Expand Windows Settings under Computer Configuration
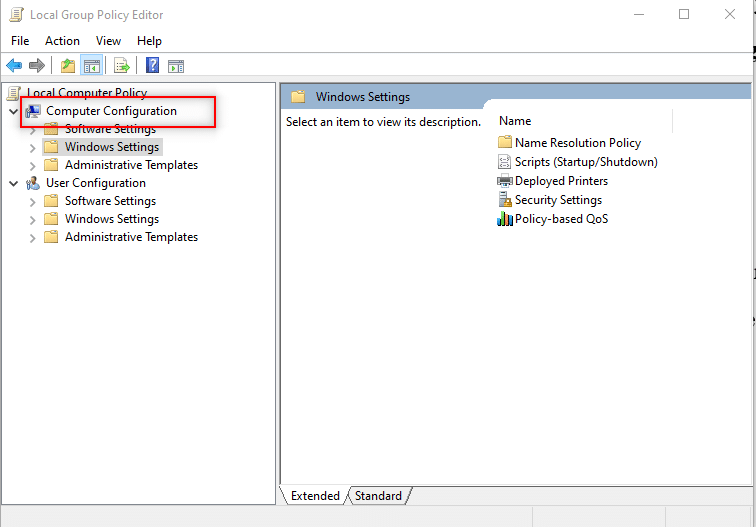The height and width of the screenshot is (527, 756). 32,148
